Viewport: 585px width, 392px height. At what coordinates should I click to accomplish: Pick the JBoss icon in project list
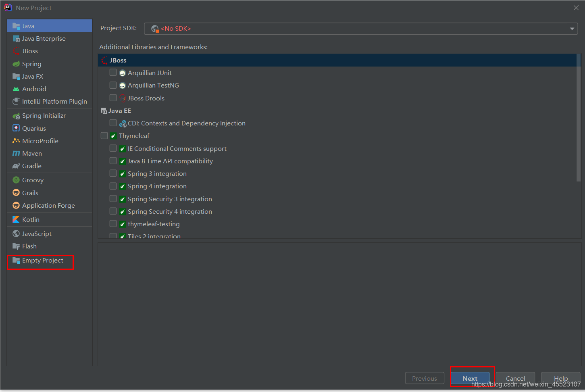(16, 51)
